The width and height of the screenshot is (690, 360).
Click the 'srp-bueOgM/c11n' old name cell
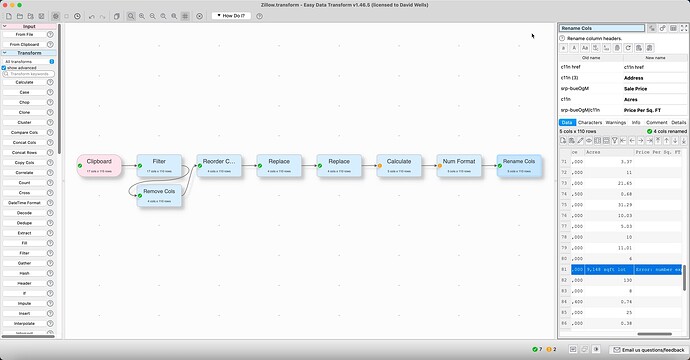click(591, 110)
